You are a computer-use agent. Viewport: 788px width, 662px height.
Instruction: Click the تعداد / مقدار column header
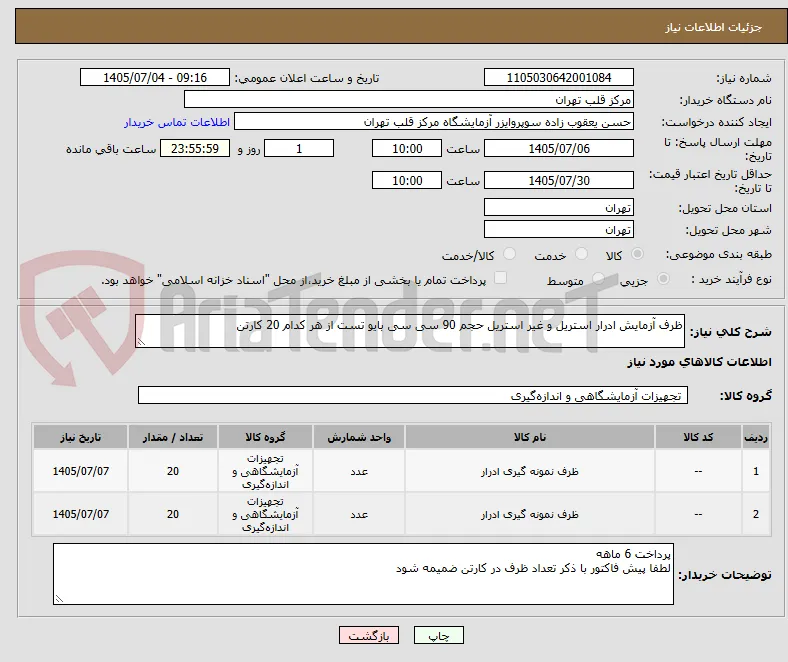(x=173, y=437)
